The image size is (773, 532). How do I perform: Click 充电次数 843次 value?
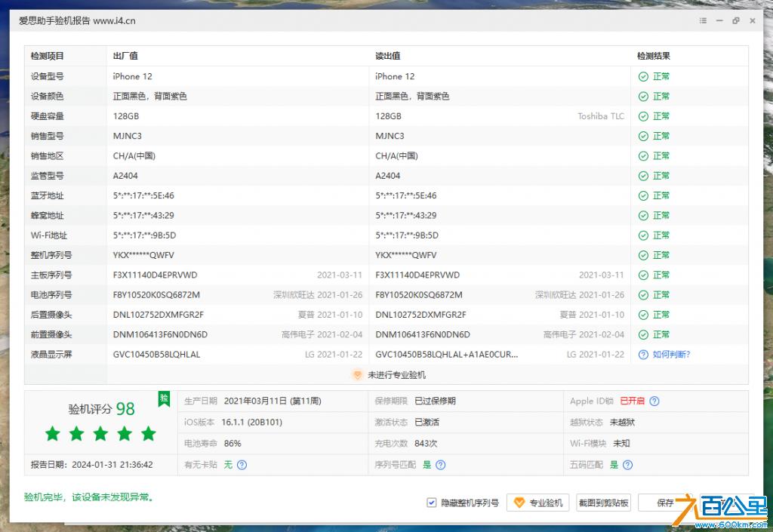426,444
